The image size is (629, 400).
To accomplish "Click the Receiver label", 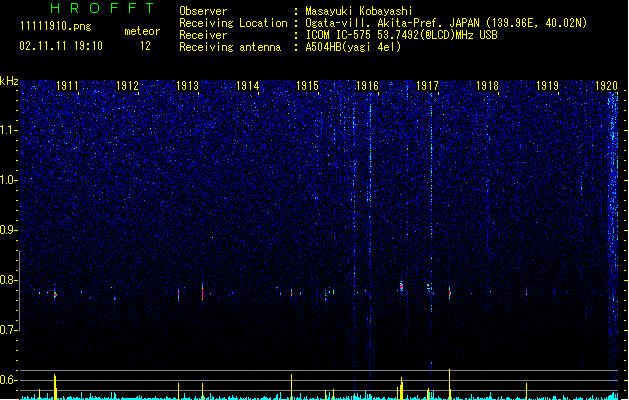I will [203, 35].
